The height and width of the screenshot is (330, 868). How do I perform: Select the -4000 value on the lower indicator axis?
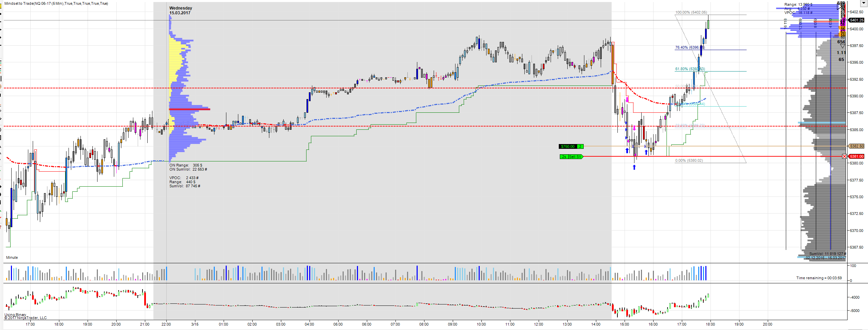coord(854,297)
